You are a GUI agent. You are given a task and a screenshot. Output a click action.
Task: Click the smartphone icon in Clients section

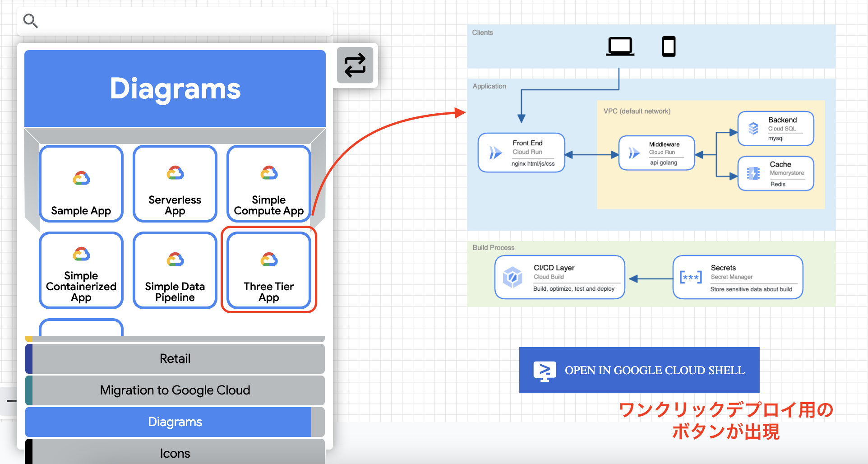point(669,46)
